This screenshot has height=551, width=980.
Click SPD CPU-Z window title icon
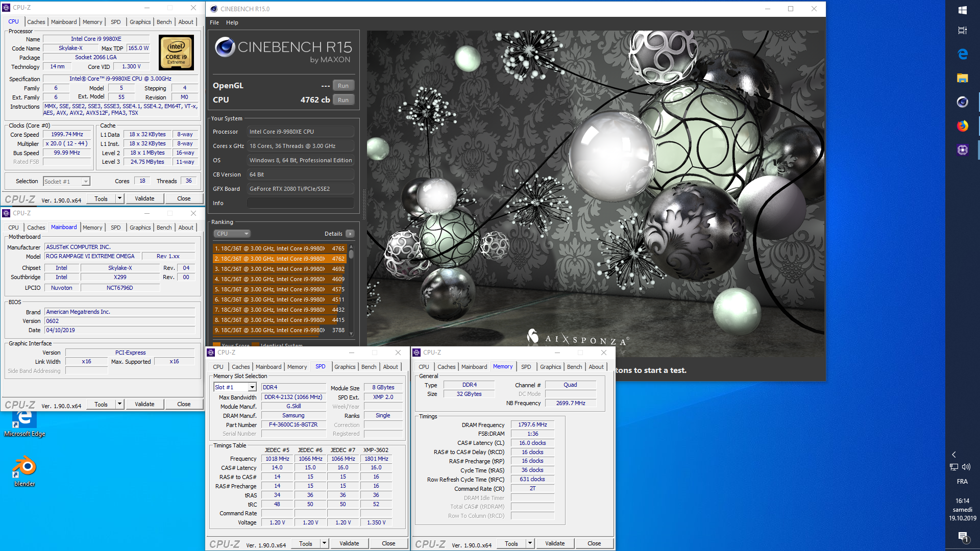[211, 353]
